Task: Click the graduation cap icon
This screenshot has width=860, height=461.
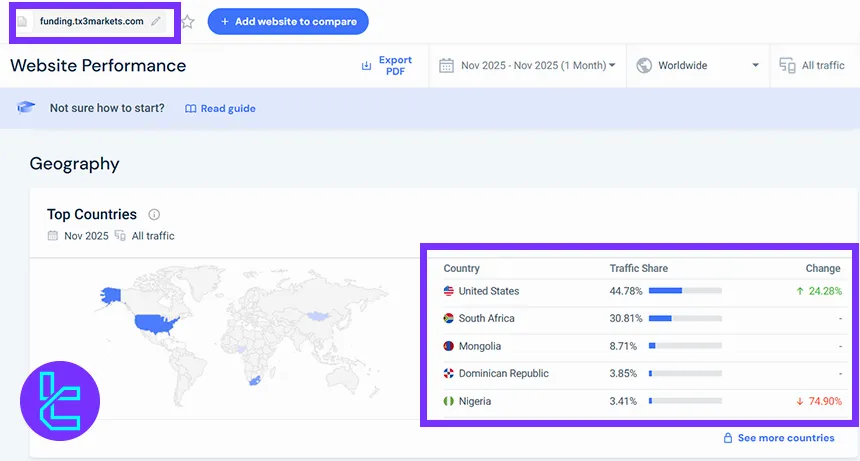Action: tap(26, 107)
